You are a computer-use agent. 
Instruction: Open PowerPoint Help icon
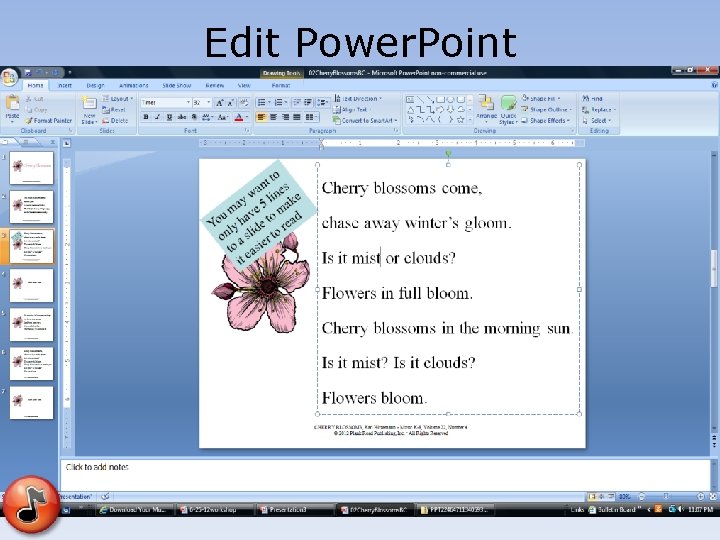[x=714, y=85]
